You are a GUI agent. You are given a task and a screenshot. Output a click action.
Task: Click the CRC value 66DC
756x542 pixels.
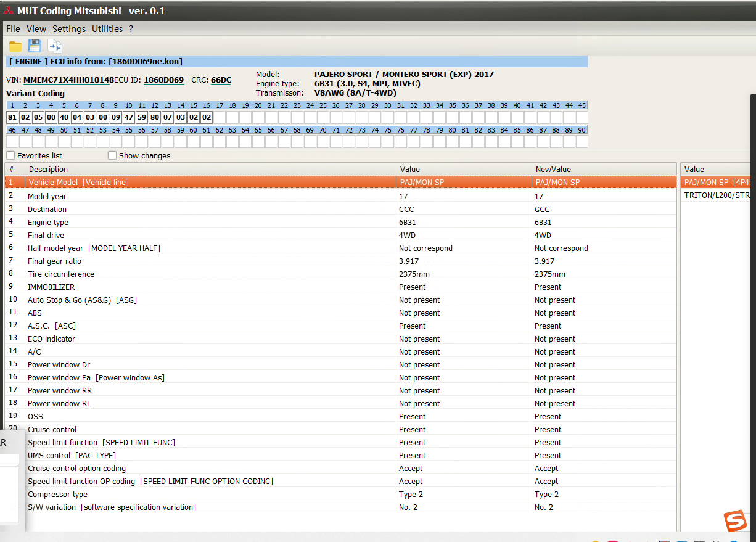click(221, 80)
